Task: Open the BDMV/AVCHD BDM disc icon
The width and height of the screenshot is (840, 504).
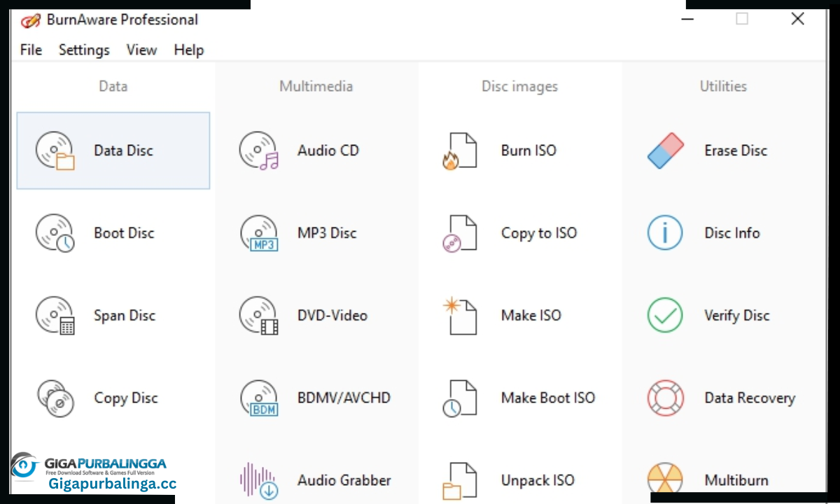Action: [259, 398]
